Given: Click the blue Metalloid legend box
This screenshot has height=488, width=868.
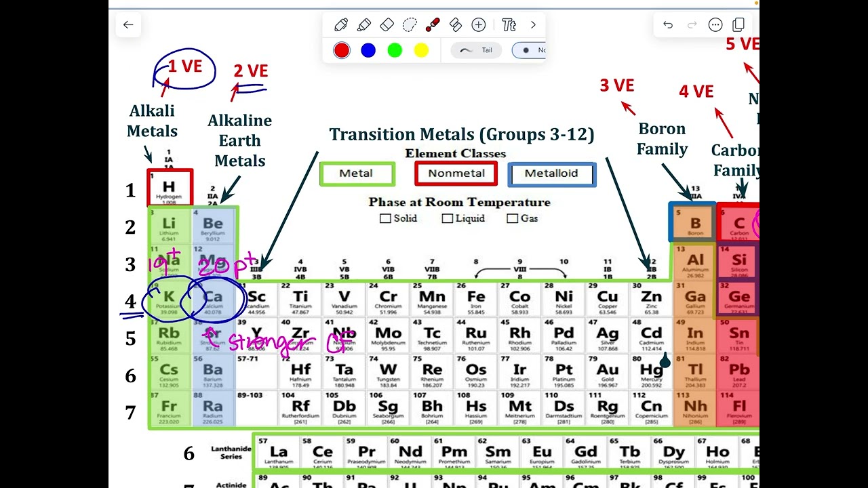Looking at the screenshot, I should tap(552, 174).
